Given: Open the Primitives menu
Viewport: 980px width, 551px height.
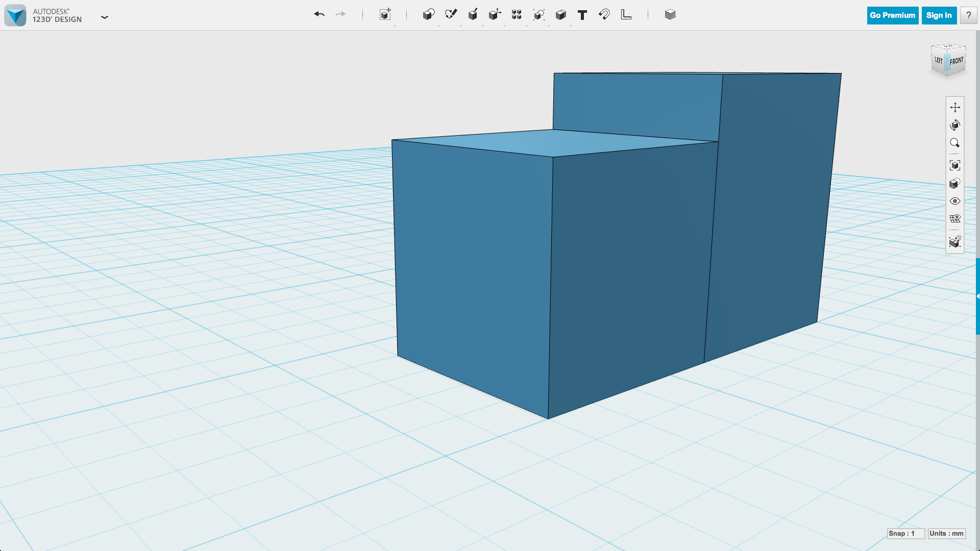Looking at the screenshot, I should click(x=429, y=14).
